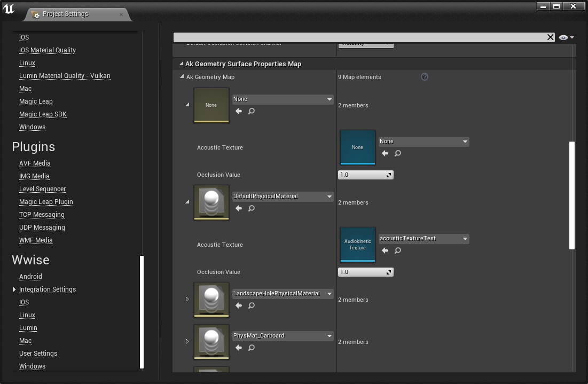Minimize the Project Settings window

543,6
